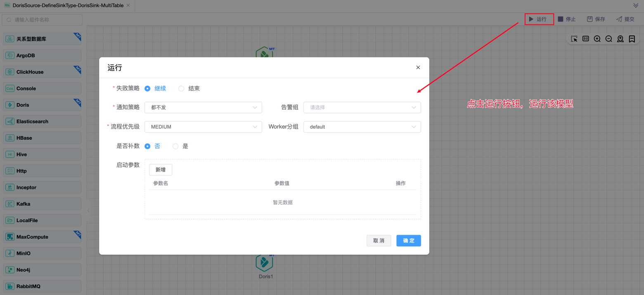Click the 关系型数据库 component icon
Screen dimensions: 644x295
10,39
